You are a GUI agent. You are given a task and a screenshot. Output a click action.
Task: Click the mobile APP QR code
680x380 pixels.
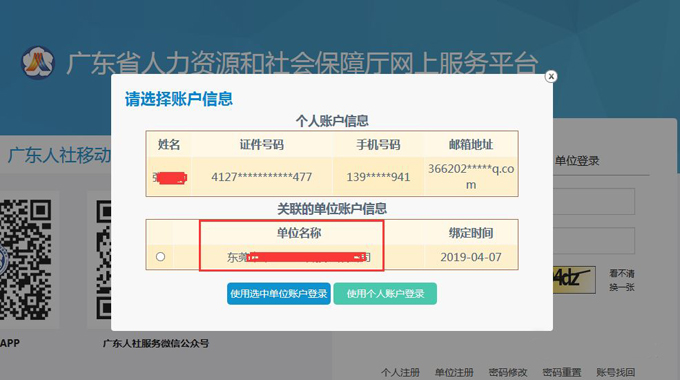point(25,259)
